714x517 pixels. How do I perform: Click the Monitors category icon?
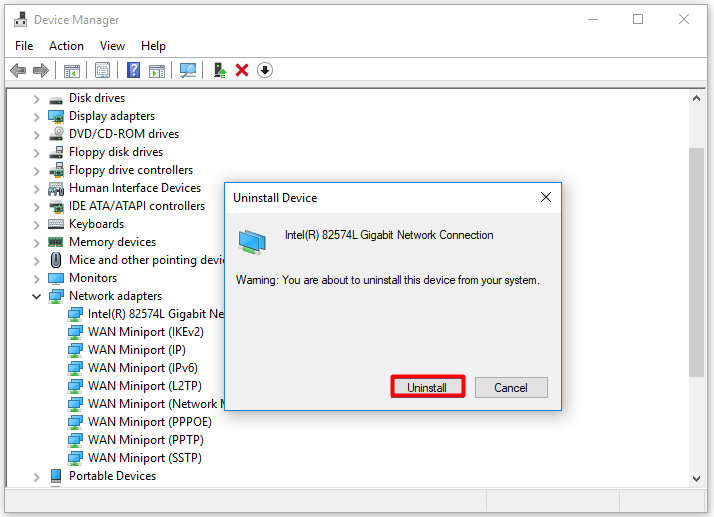[56, 278]
